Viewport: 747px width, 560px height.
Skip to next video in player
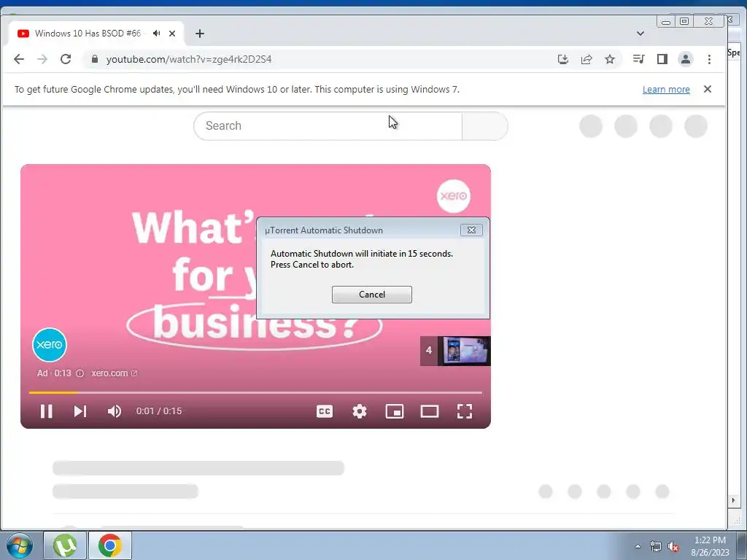pos(80,411)
